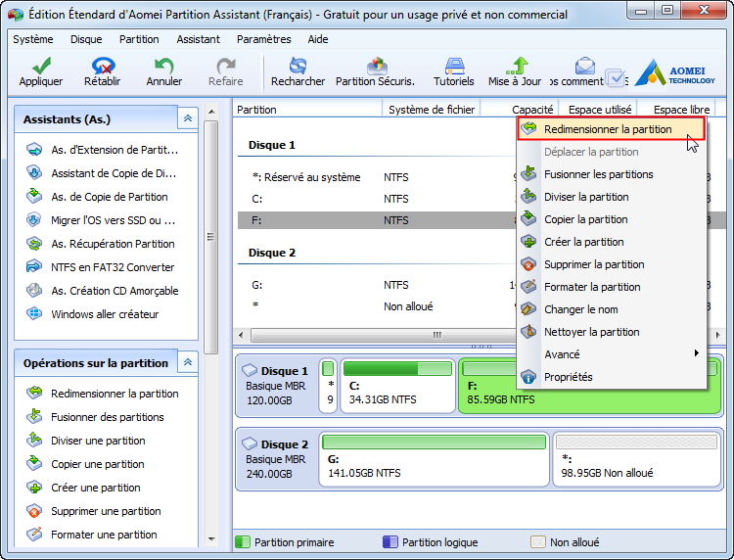
Task: Choose Propriétés in context menu
Action: (611, 377)
